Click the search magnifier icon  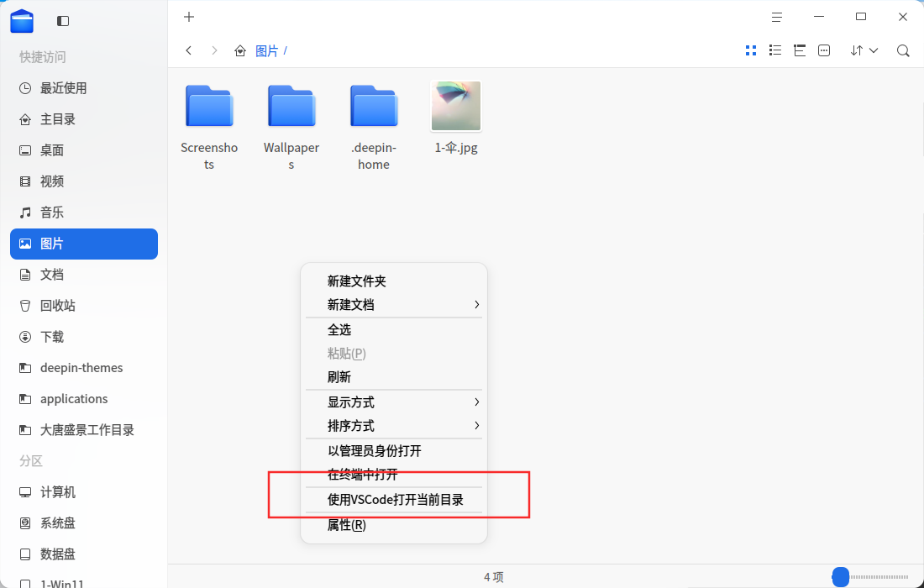(x=903, y=50)
